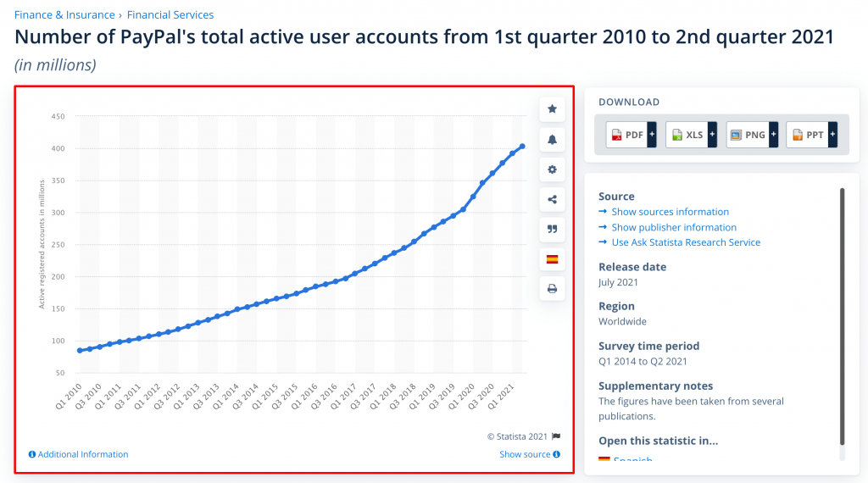Click the 'Worldwide' region text
868x483 pixels.
pos(622,321)
